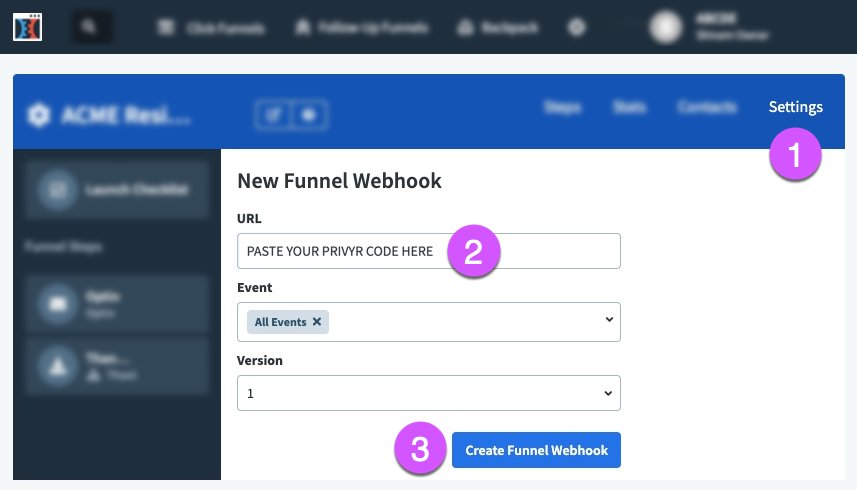
Task: Open the Backpack menu
Action: [x=495, y=28]
